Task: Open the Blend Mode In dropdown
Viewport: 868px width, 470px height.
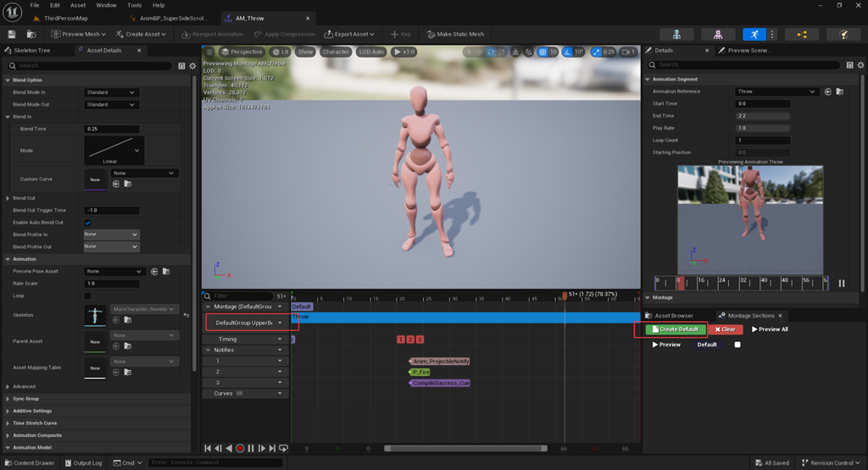Action: (x=110, y=92)
